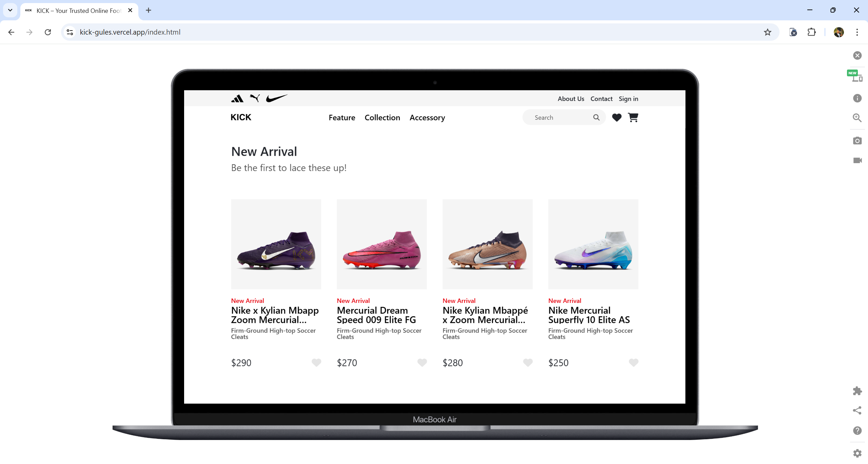Click the $290 price text
The image size is (868, 464).
241,363
